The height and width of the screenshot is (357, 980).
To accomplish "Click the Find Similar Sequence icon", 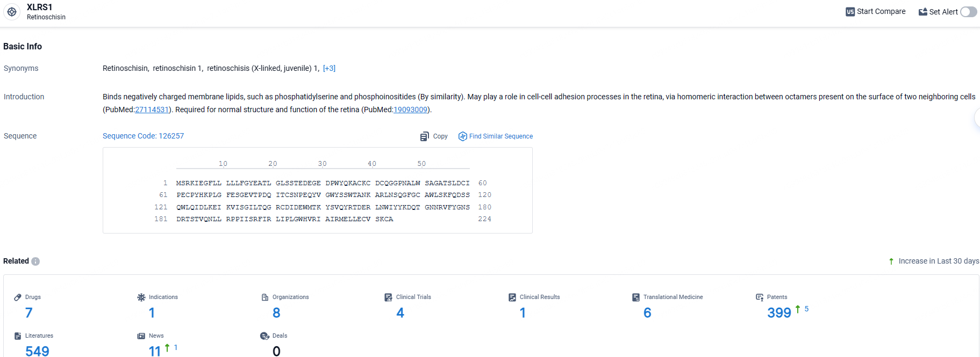I will [462, 136].
